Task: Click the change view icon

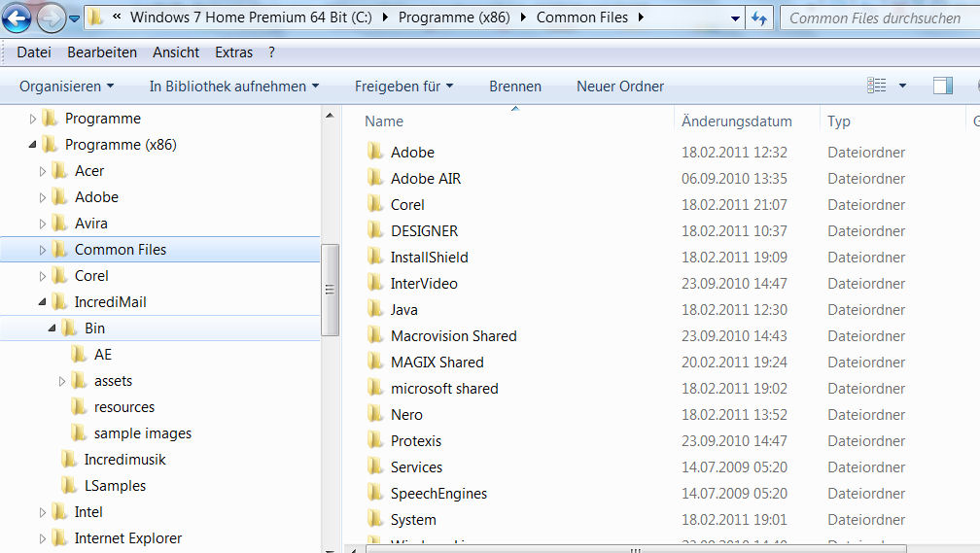Action: tap(876, 85)
